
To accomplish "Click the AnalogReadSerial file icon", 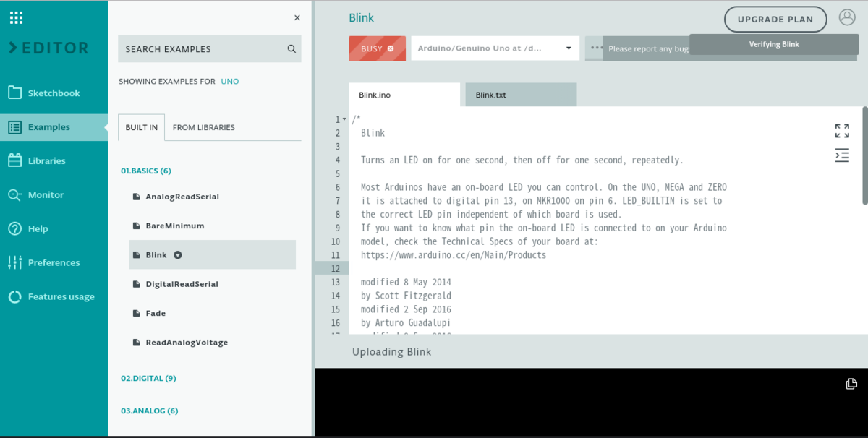I will [137, 197].
